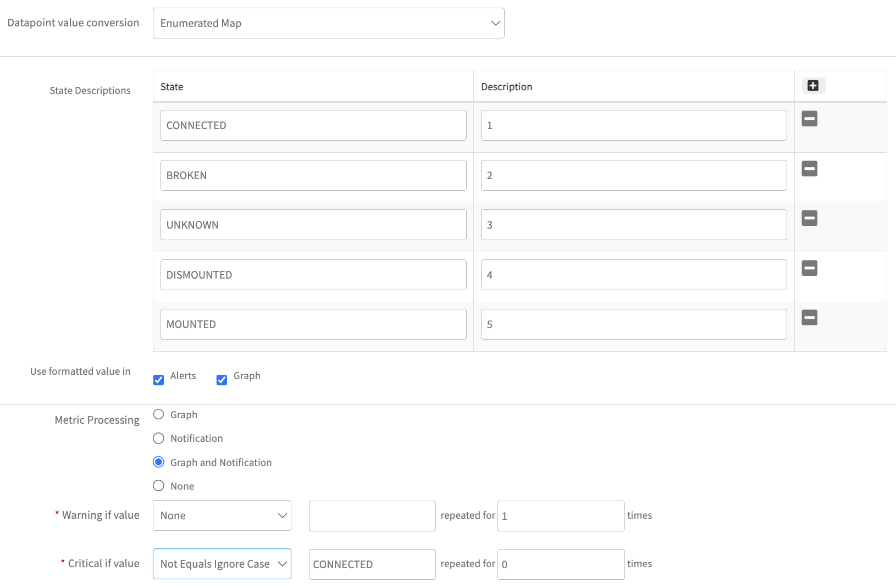
Task: Click the plus icon to add state row
Action: point(813,86)
